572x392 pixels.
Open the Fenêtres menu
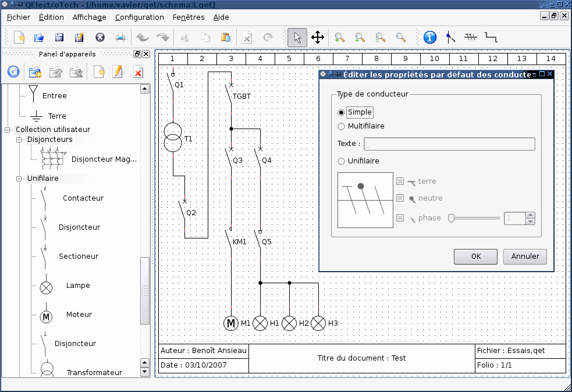(x=189, y=17)
